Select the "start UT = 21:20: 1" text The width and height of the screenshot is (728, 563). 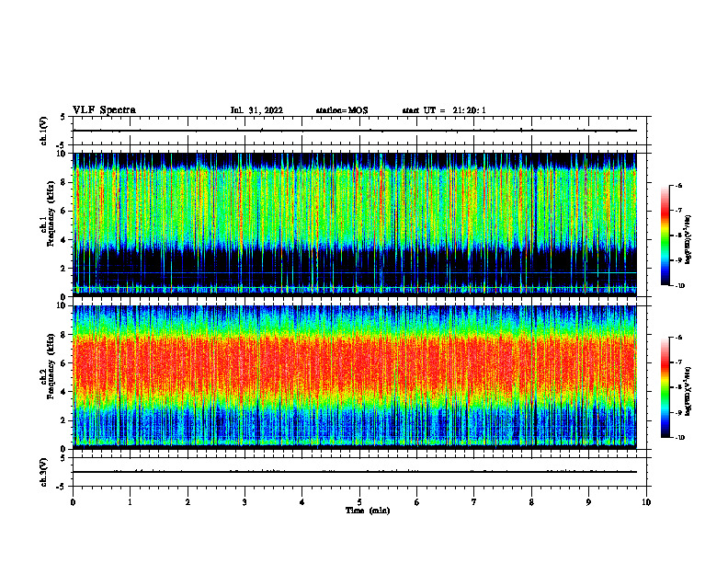tap(444, 110)
